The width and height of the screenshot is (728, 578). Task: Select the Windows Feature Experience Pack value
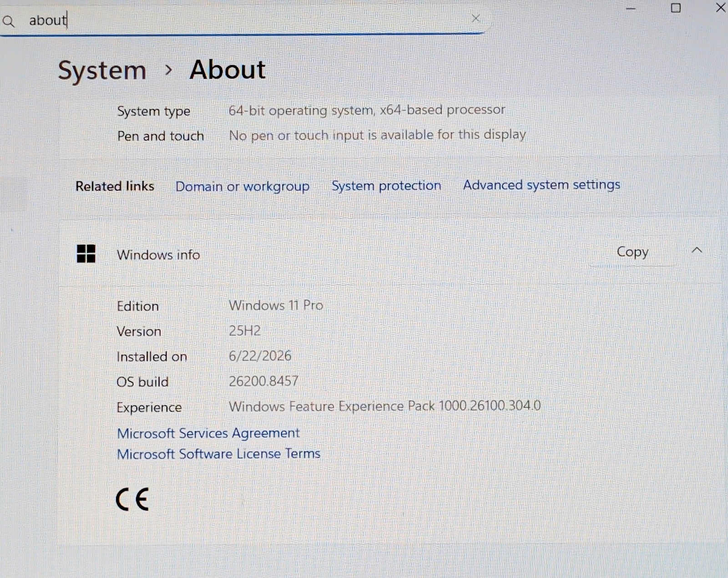(384, 406)
